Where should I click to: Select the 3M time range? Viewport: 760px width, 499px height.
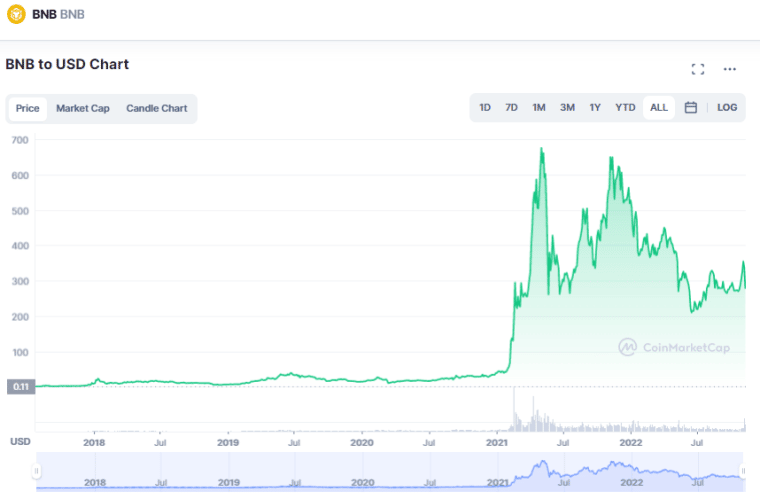[567, 108]
